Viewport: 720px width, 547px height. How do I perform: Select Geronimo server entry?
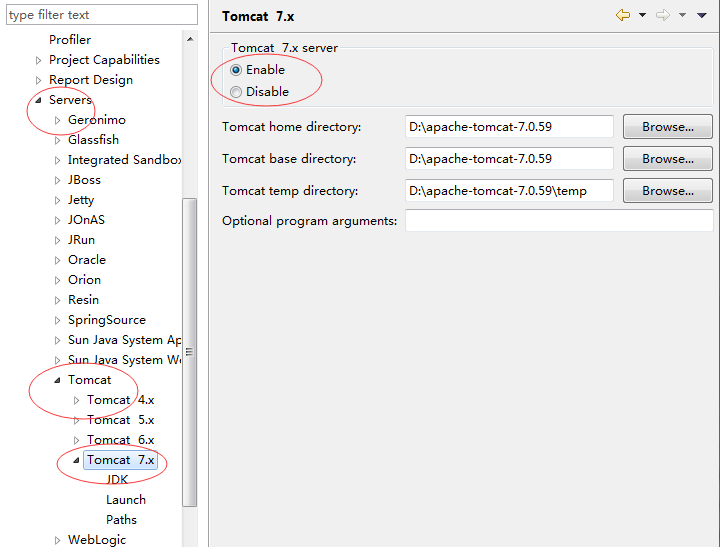[96, 120]
